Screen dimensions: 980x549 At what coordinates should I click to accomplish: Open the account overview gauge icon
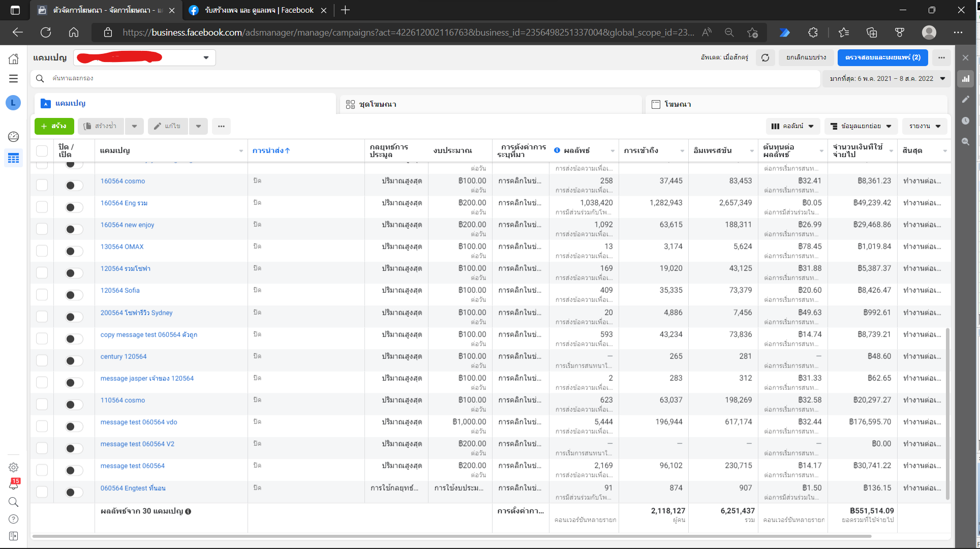point(14,136)
